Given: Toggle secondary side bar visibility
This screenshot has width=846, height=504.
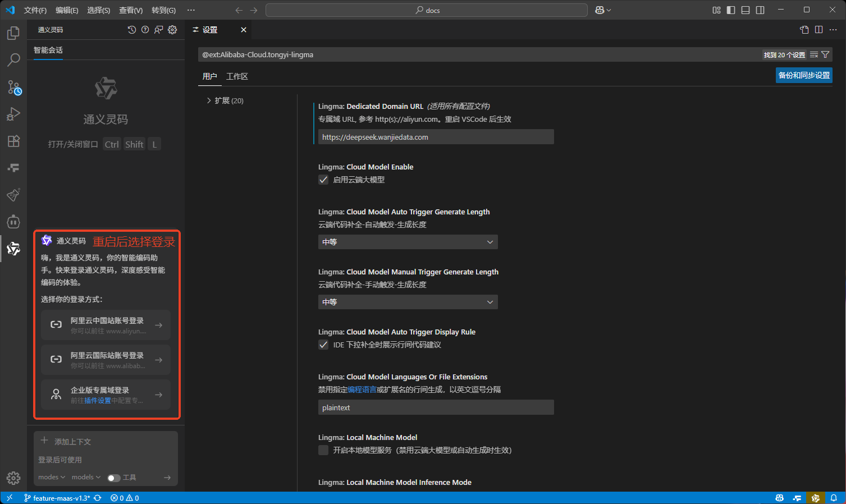Looking at the screenshot, I should 760,10.
